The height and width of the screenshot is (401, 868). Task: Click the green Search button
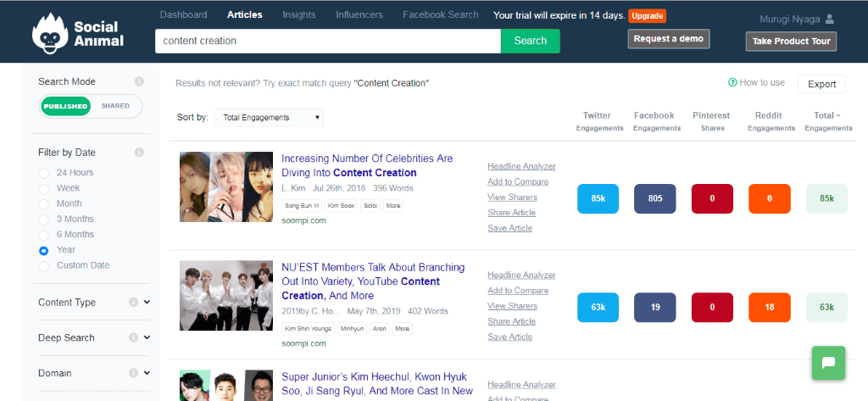(531, 41)
